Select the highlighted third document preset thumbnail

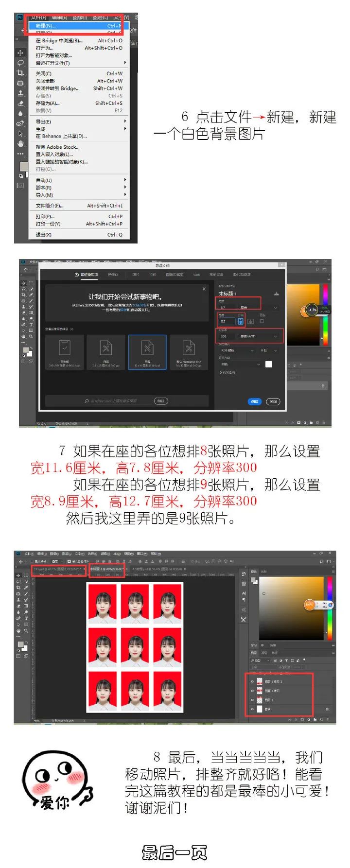[147, 352]
